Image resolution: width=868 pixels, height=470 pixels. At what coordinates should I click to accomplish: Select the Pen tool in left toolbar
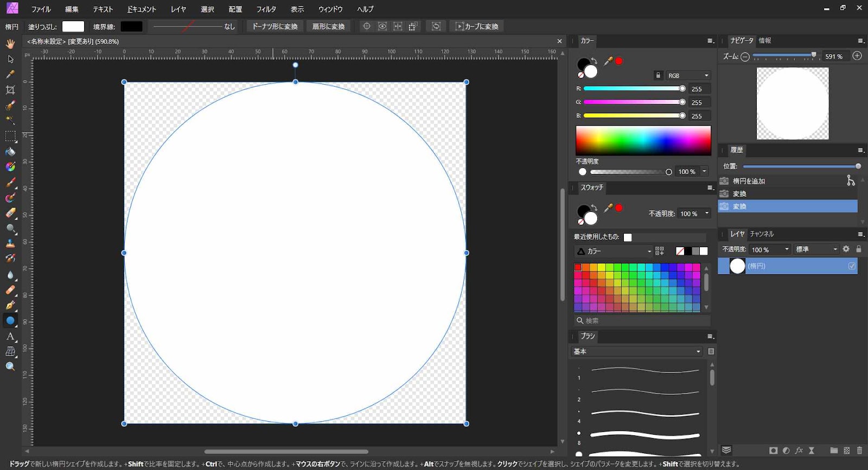[x=10, y=306]
